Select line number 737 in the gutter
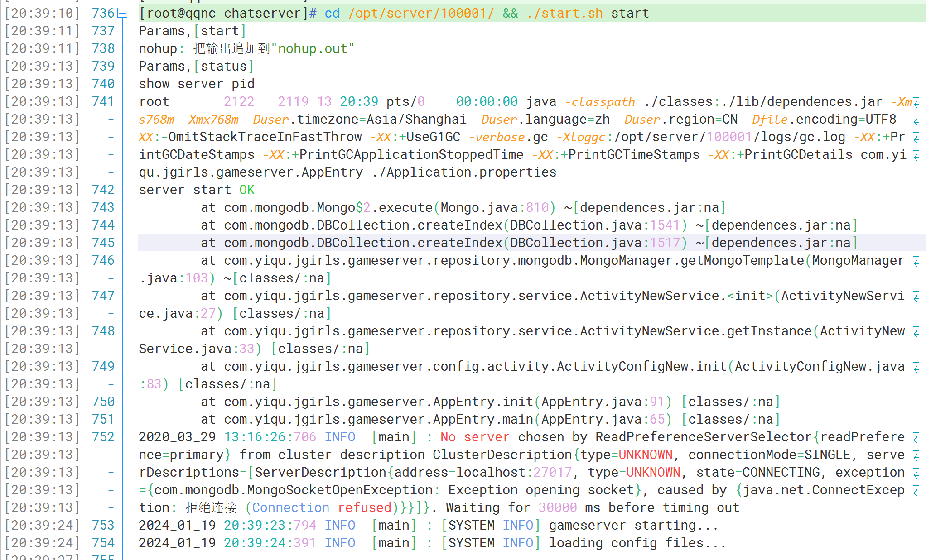The height and width of the screenshot is (560, 926). coord(103,31)
